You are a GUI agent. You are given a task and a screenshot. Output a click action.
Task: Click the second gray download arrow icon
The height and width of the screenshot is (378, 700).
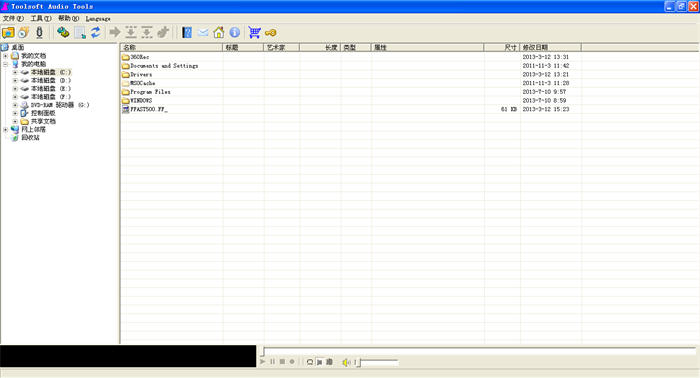point(147,32)
